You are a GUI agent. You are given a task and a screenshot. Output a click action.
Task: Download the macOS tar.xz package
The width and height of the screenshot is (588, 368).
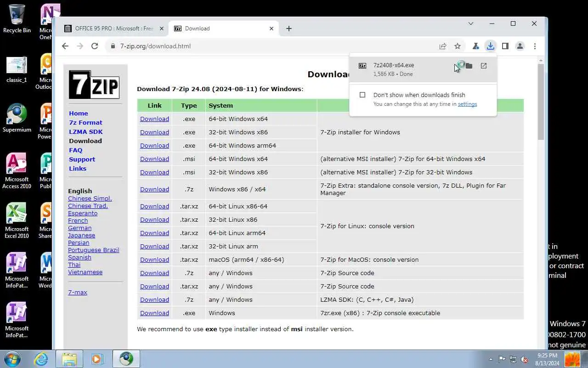[x=154, y=259]
